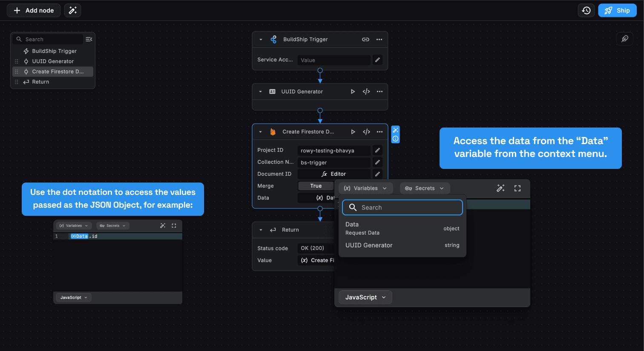Collapse the BuildShip Trigger node
The image size is (644, 351).
point(261,39)
